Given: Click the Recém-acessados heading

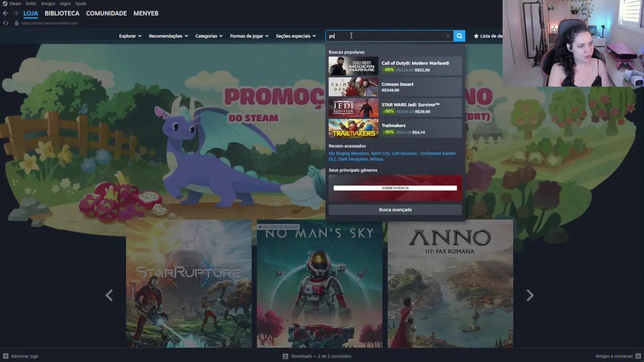Looking at the screenshot, I should 347,146.
